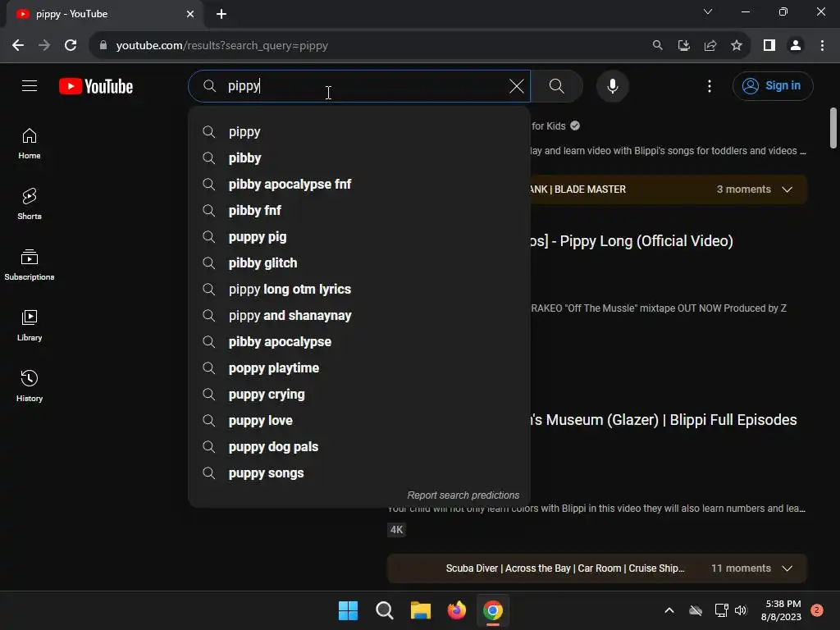Open Chrome profile menu
Image resolution: width=840 pixels, height=630 pixels.
tap(796, 46)
